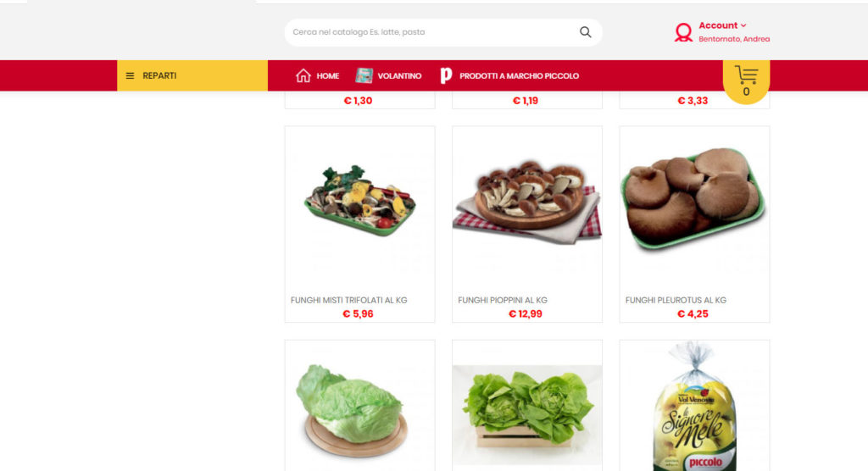This screenshot has width=868, height=471.
Task: Click the Reparti hamburger menu icon
Action: pyautogui.click(x=130, y=76)
